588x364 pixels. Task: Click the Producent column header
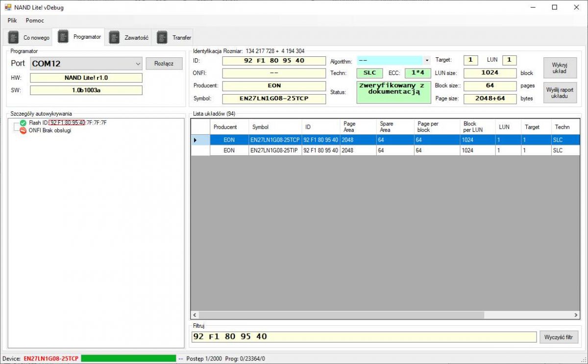[x=229, y=127]
